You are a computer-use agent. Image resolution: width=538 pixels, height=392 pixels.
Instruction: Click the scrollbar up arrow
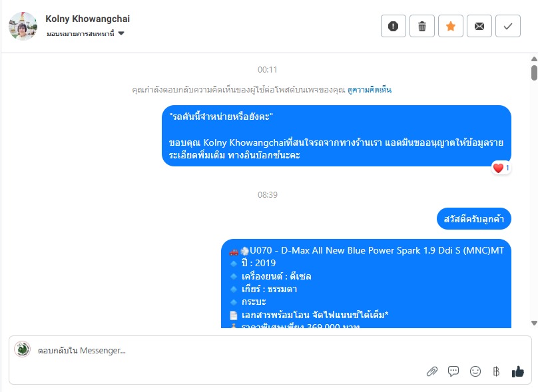pyautogui.click(x=534, y=59)
